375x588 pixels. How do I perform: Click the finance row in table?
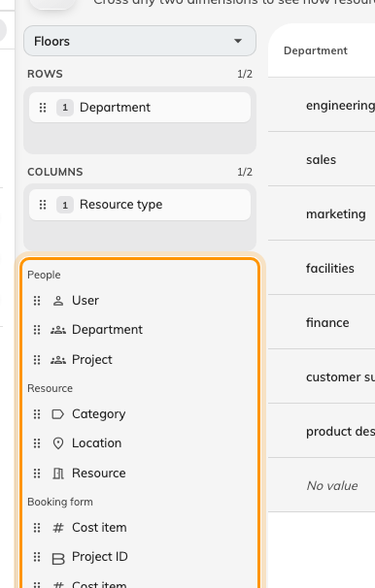tap(322, 322)
